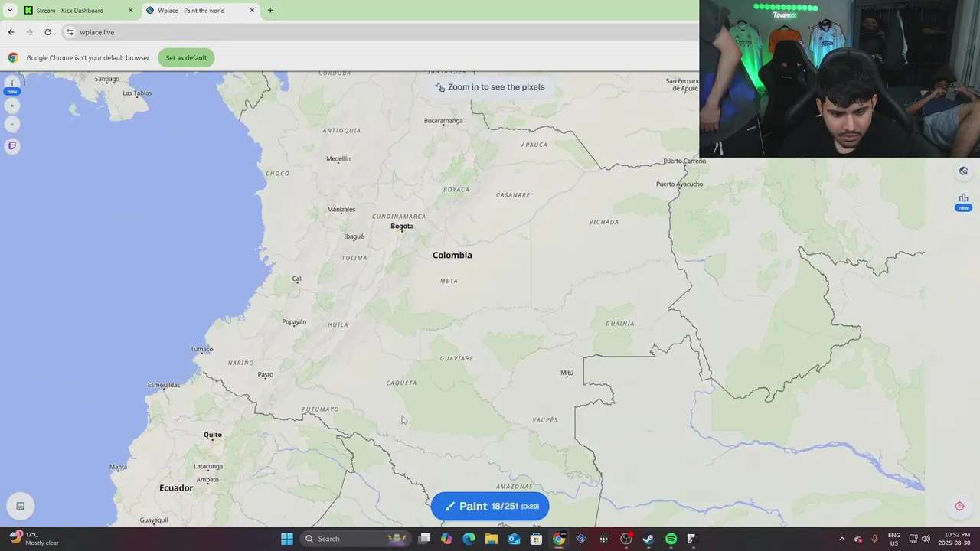
Task: Click the Ecuador country label
Action: 176,488
